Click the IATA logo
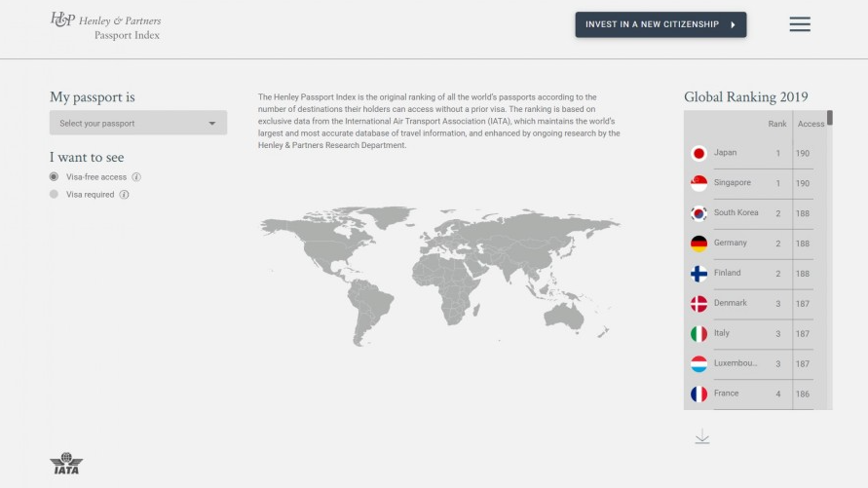Viewport: 868px width, 488px height. click(66, 464)
